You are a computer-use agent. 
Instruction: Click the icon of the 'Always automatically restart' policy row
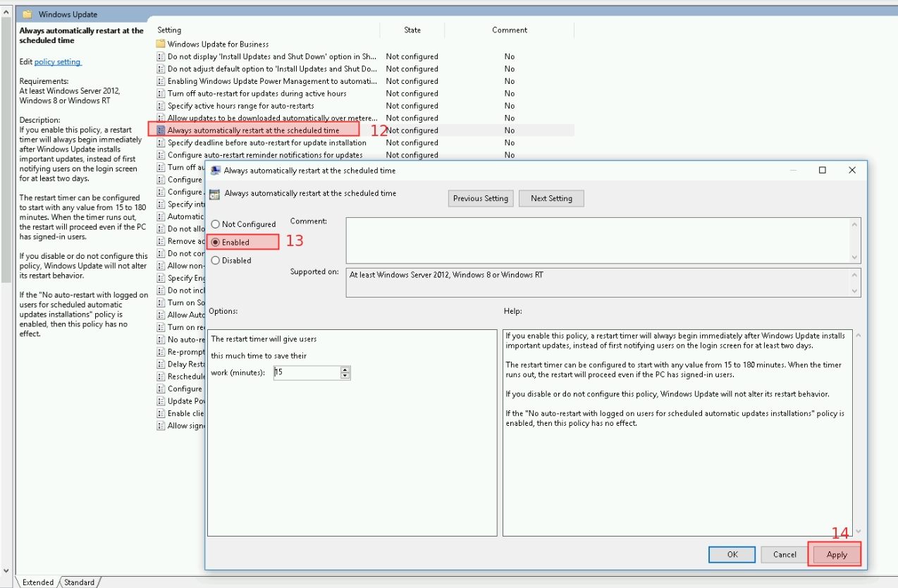(161, 130)
